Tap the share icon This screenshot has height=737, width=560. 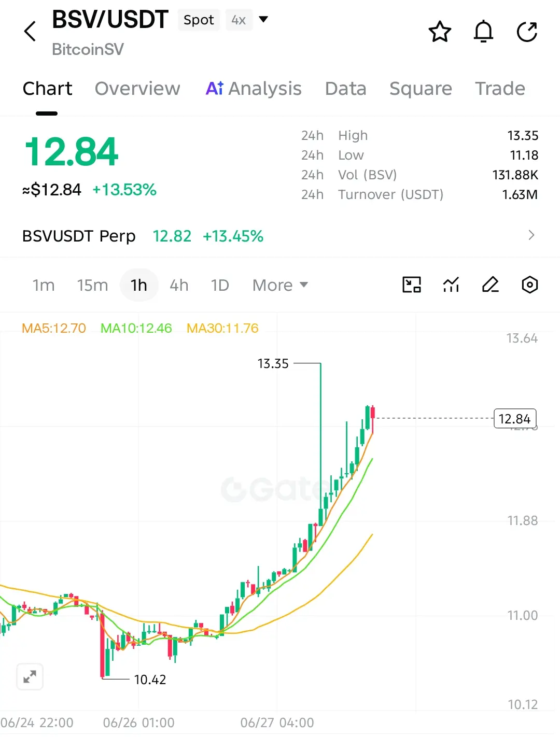(527, 32)
